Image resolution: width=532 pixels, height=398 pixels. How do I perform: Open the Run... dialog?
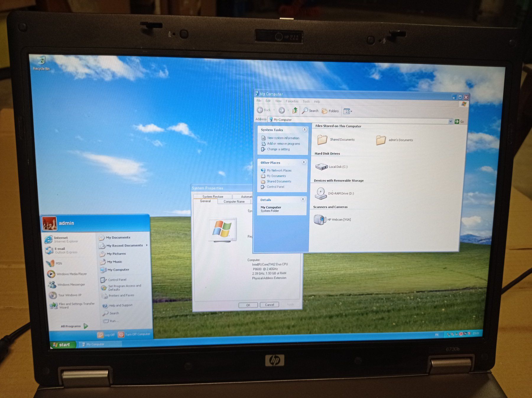point(111,321)
